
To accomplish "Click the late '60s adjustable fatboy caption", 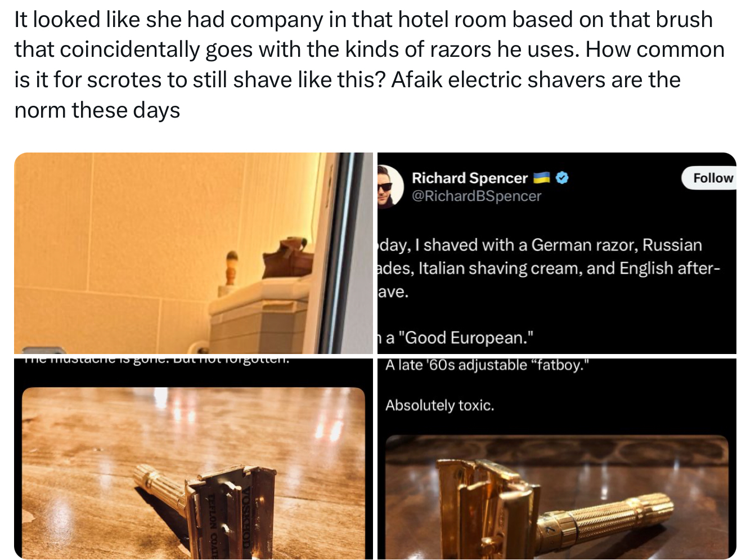I will [x=487, y=365].
